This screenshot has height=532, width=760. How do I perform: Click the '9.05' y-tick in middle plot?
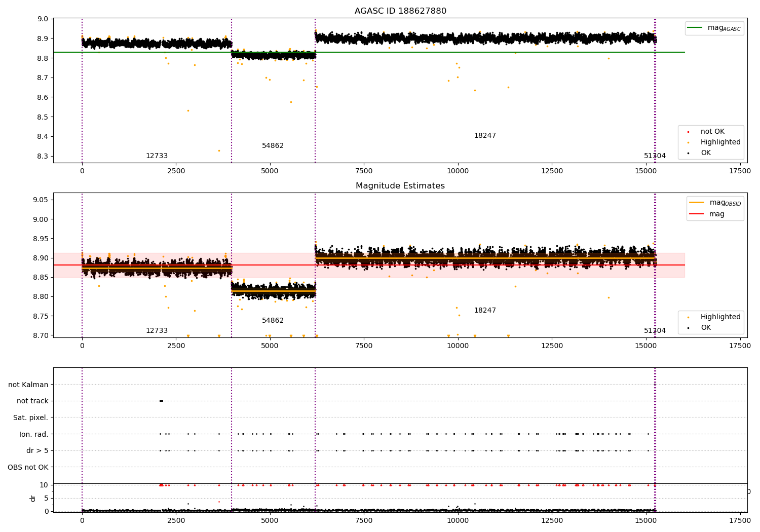pyautogui.click(x=41, y=200)
